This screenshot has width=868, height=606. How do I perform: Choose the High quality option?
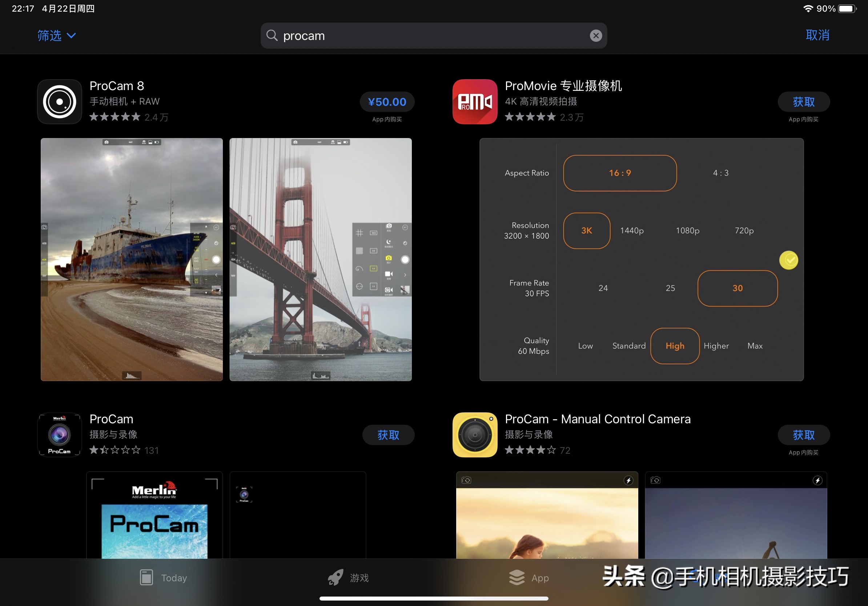(674, 346)
